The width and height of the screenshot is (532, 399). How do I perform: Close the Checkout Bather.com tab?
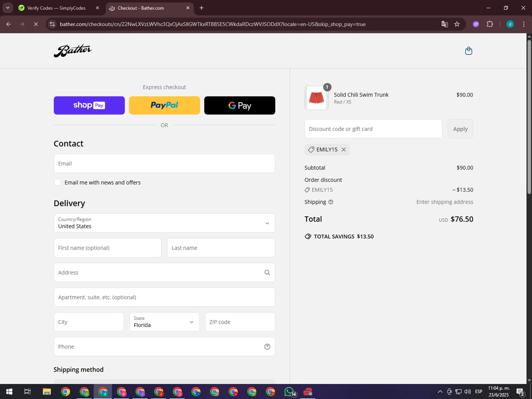tap(188, 8)
